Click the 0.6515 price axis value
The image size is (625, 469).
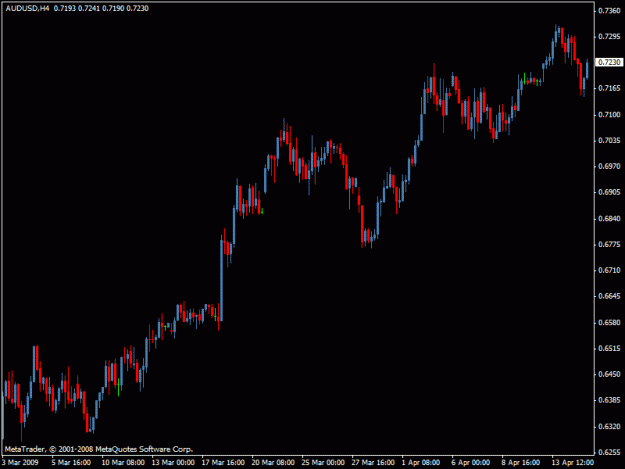(609, 349)
